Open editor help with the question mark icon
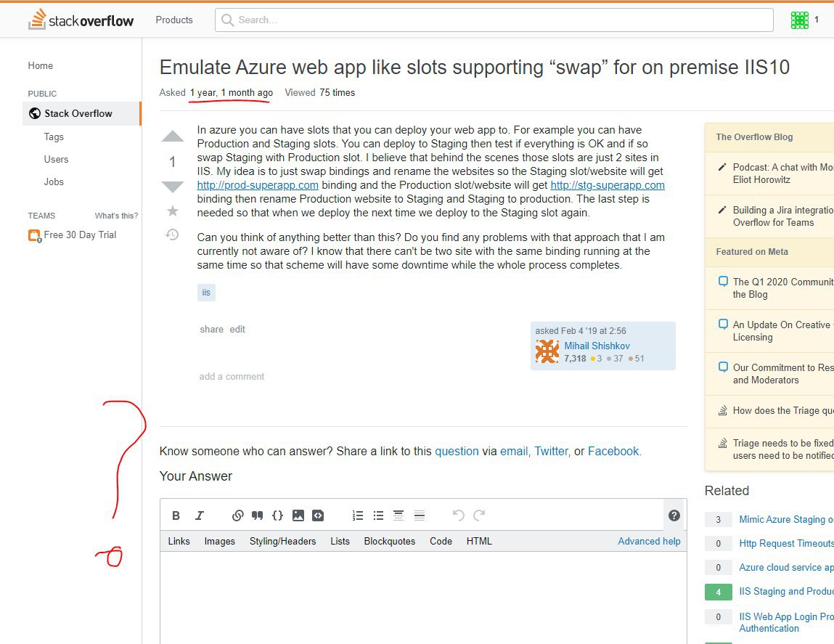Image resolution: width=834 pixels, height=644 pixels. click(674, 515)
